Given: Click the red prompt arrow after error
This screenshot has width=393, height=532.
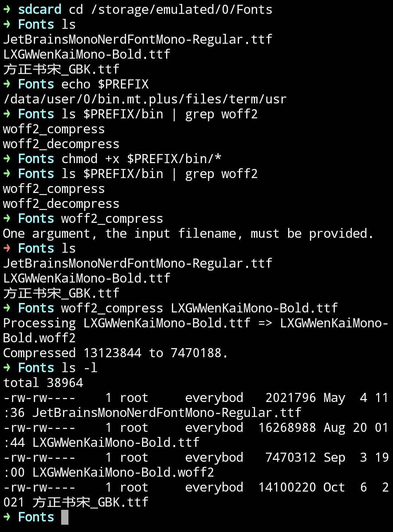Looking at the screenshot, I should click(x=7, y=249).
